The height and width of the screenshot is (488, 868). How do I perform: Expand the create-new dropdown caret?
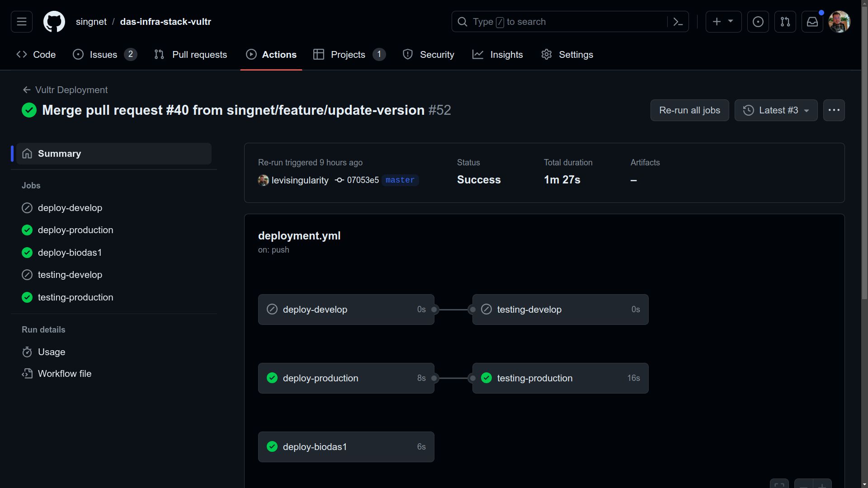coord(731,22)
